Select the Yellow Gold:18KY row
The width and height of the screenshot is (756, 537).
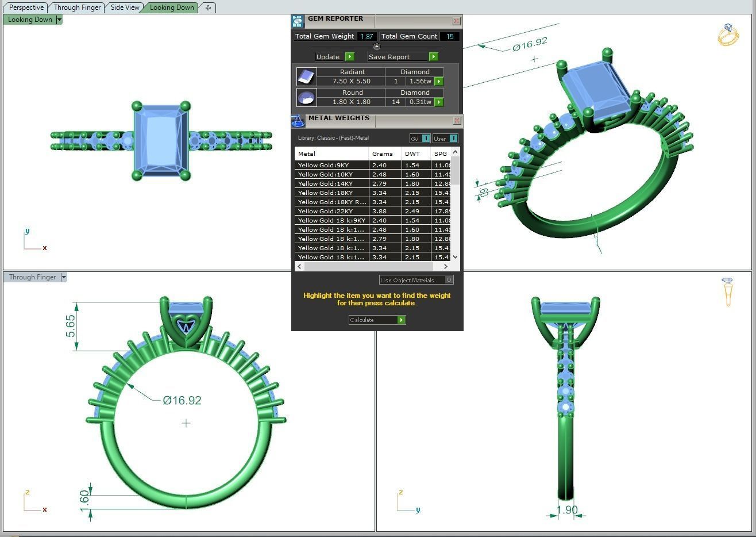(x=373, y=193)
